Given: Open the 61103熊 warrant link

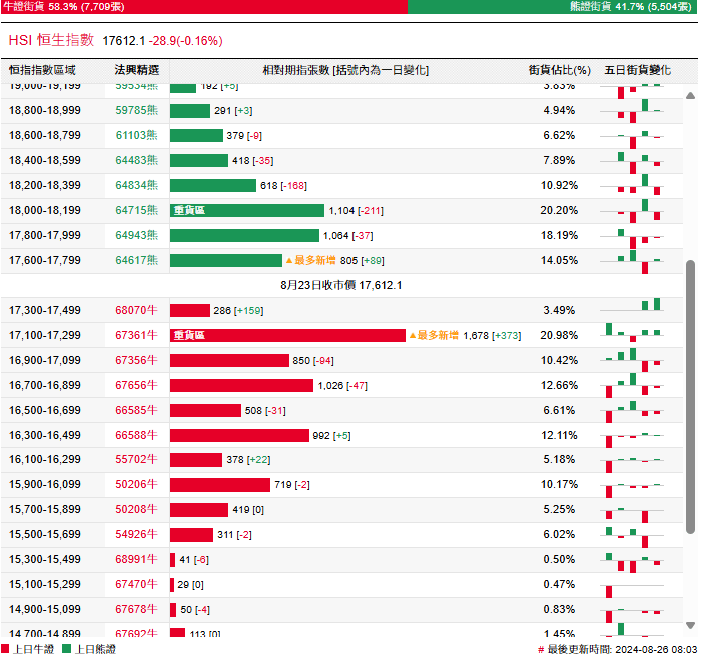Looking at the screenshot, I should (137, 136).
